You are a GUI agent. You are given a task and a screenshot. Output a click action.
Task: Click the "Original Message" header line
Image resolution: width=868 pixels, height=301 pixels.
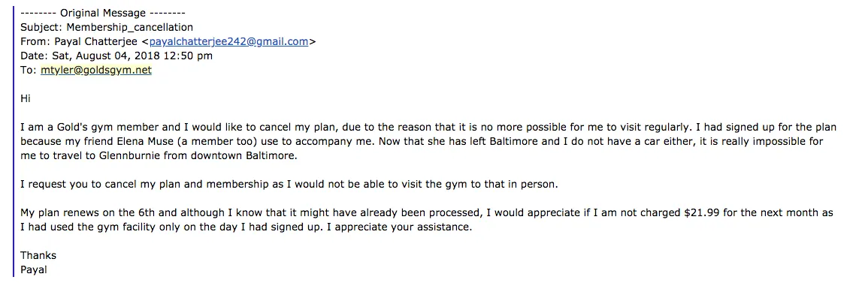click(103, 14)
